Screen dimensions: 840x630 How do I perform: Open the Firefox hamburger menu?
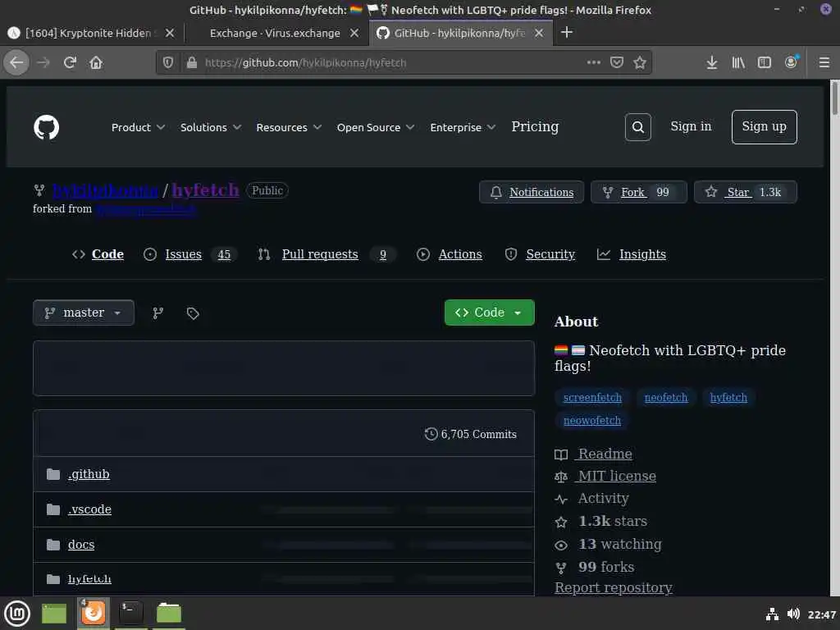[x=824, y=62]
